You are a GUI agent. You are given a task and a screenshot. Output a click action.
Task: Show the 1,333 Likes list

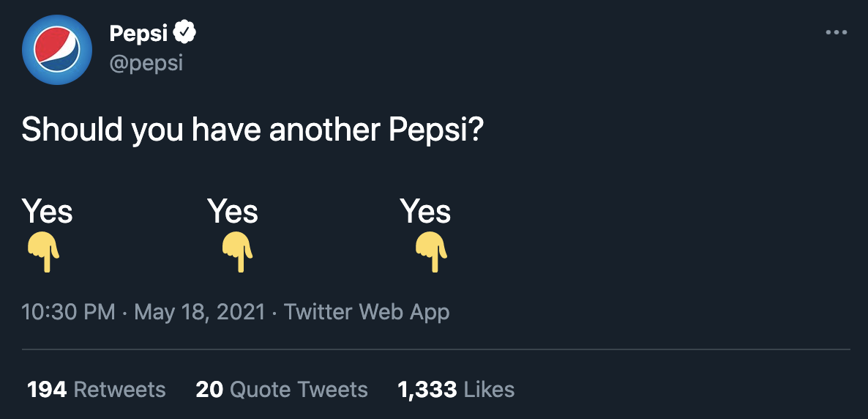pos(456,389)
